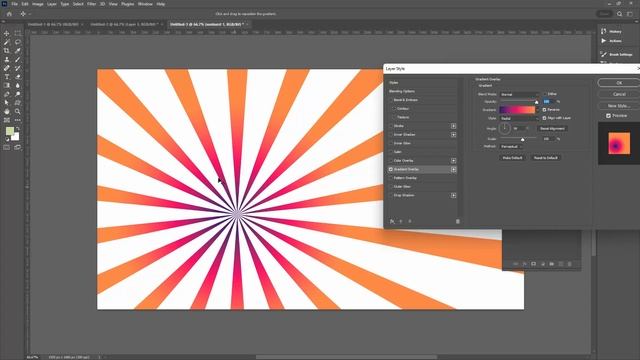Select the Type tool

coord(7,77)
